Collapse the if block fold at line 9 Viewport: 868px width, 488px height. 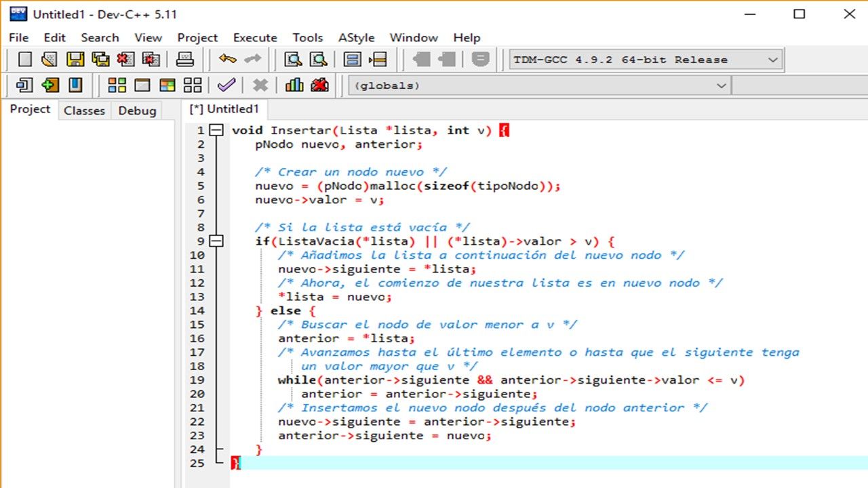216,241
